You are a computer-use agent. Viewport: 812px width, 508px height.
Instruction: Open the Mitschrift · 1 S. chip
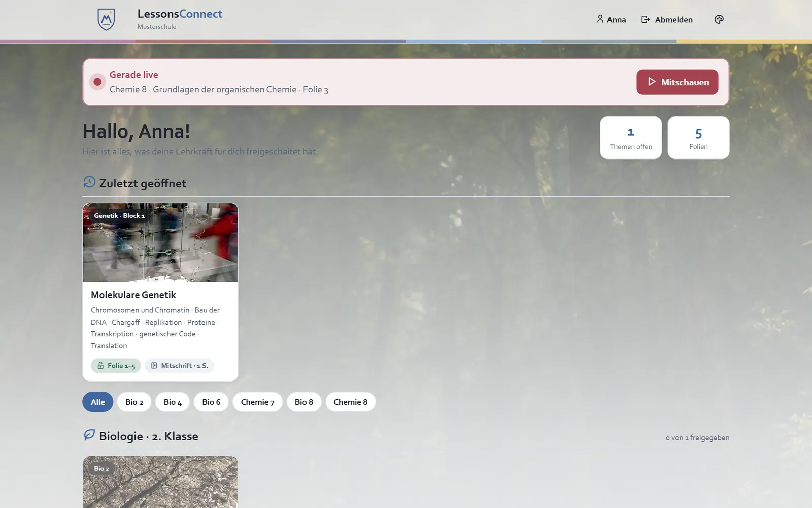tap(179, 366)
